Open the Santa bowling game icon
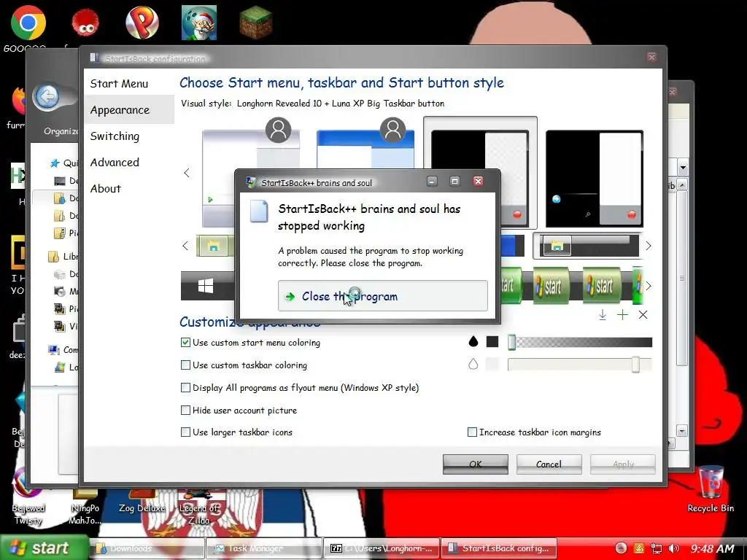747x560 pixels. (199, 23)
